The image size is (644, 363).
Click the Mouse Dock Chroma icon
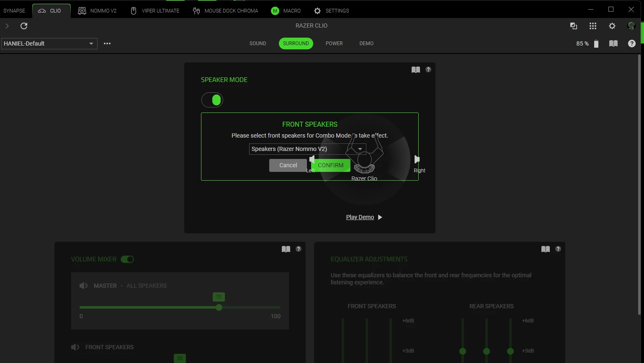[196, 11]
